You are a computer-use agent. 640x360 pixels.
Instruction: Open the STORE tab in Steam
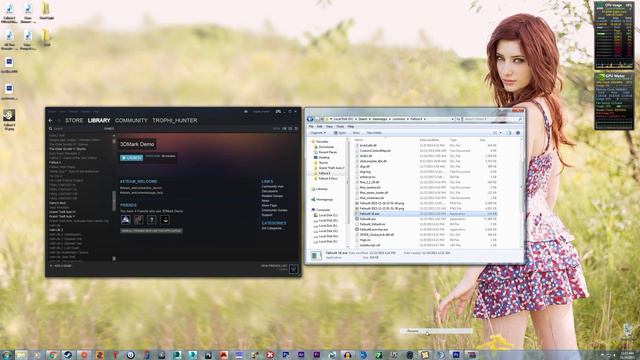pos(74,120)
